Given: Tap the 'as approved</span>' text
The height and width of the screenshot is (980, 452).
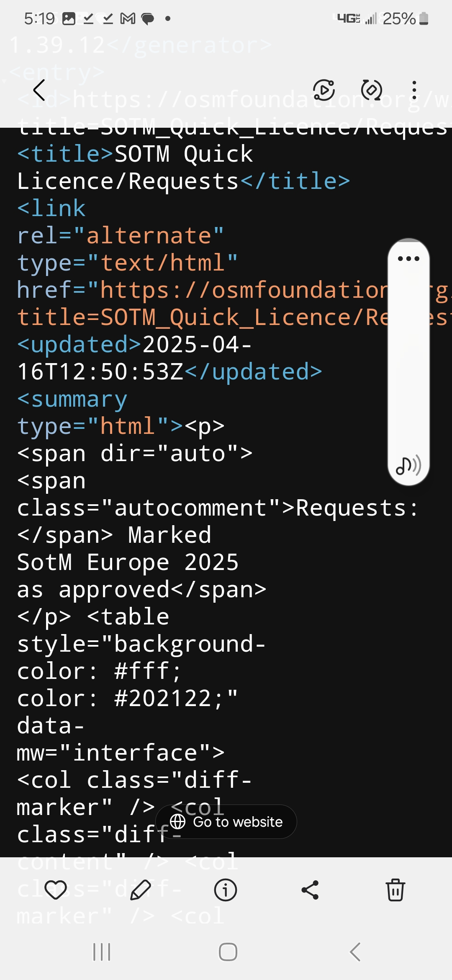Looking at the screenshot, I should click(x=141, y=589).
